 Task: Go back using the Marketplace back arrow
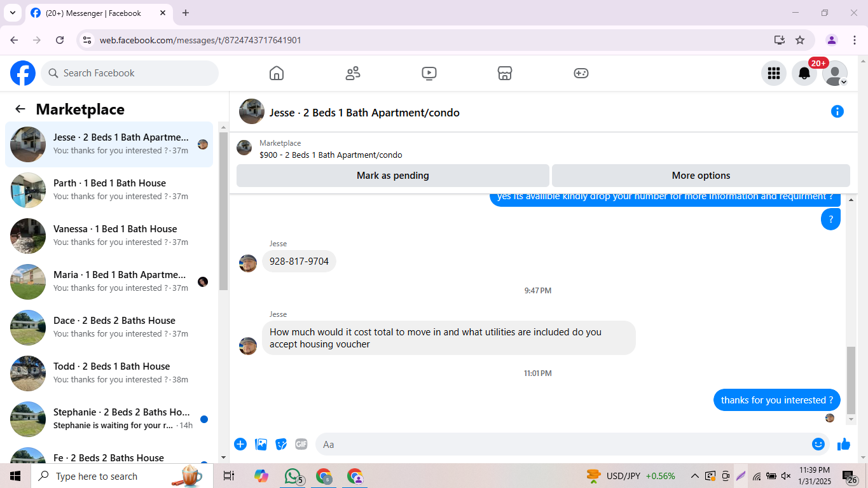click(20, 109)
